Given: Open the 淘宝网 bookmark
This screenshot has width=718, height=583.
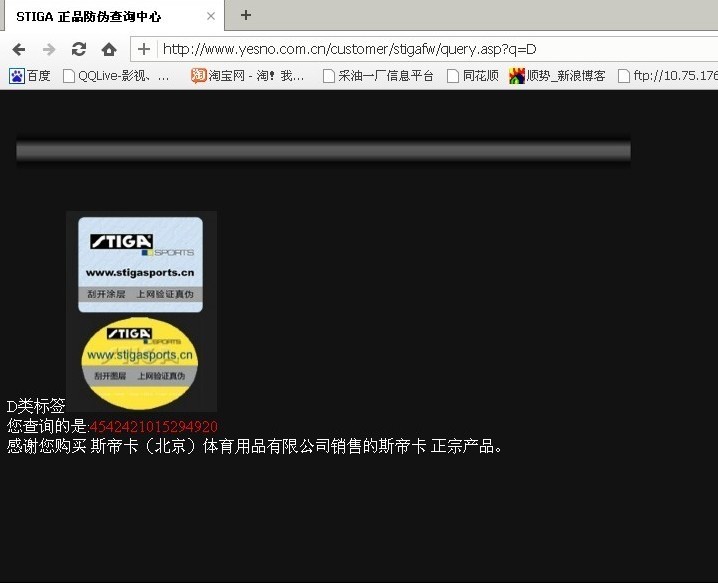Looking at the screenshot, I should pos(248,76).
